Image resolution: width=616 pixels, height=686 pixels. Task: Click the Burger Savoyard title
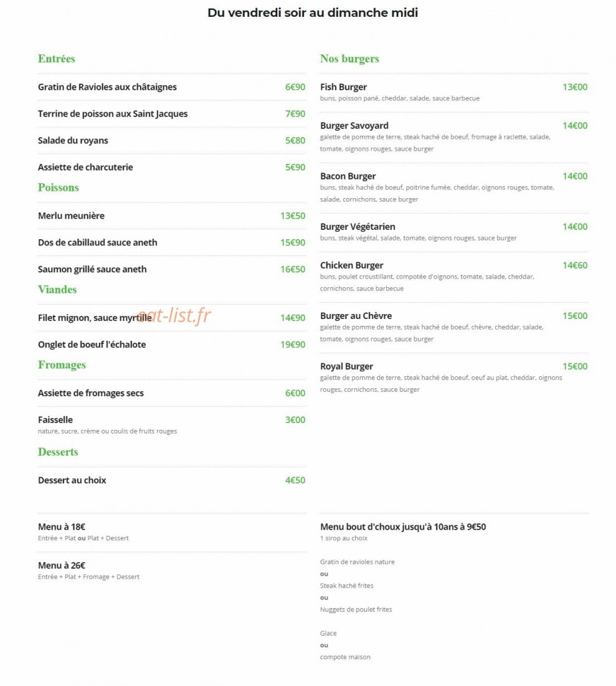point(354,126)
